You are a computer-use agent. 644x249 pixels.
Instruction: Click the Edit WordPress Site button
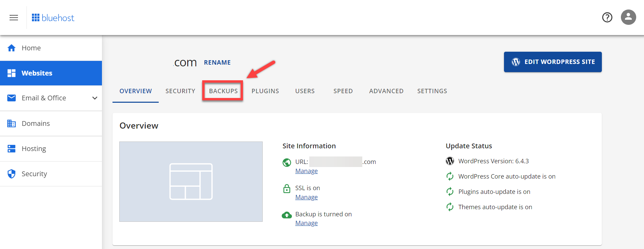553,62
